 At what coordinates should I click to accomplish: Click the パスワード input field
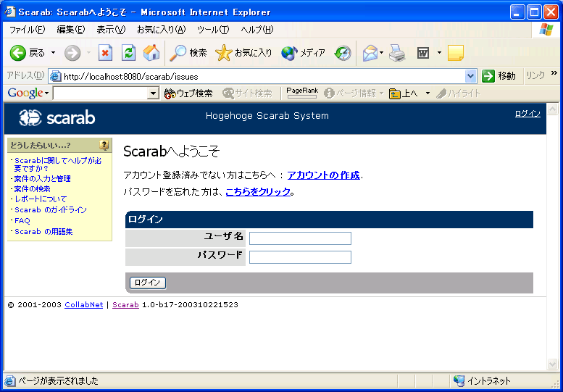click(x=300, y=257)
